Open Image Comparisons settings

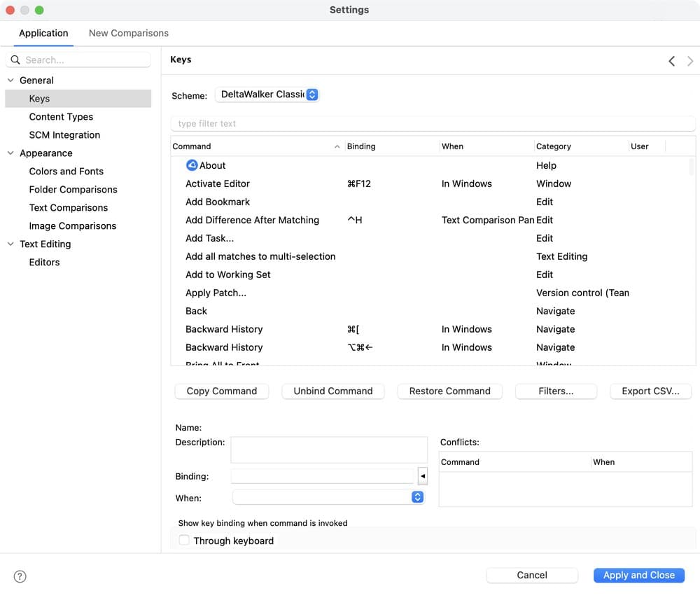tap(73, 226)
